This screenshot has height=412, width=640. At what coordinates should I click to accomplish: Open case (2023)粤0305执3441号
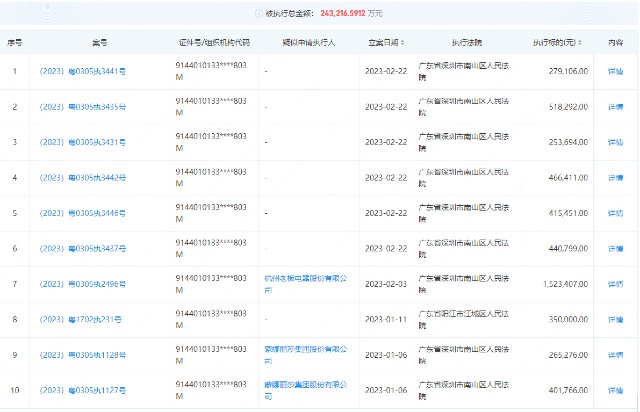pyautogui.click(x=80, y=71)
